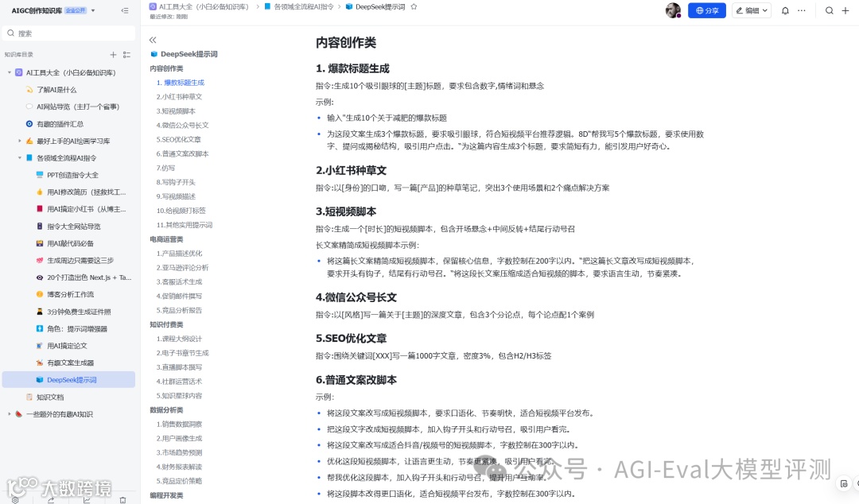This screenshot has width=859, height=504.
Task: Expand the 最好上手的AI绘画学习库 node
Action: (x=20, y=141)
